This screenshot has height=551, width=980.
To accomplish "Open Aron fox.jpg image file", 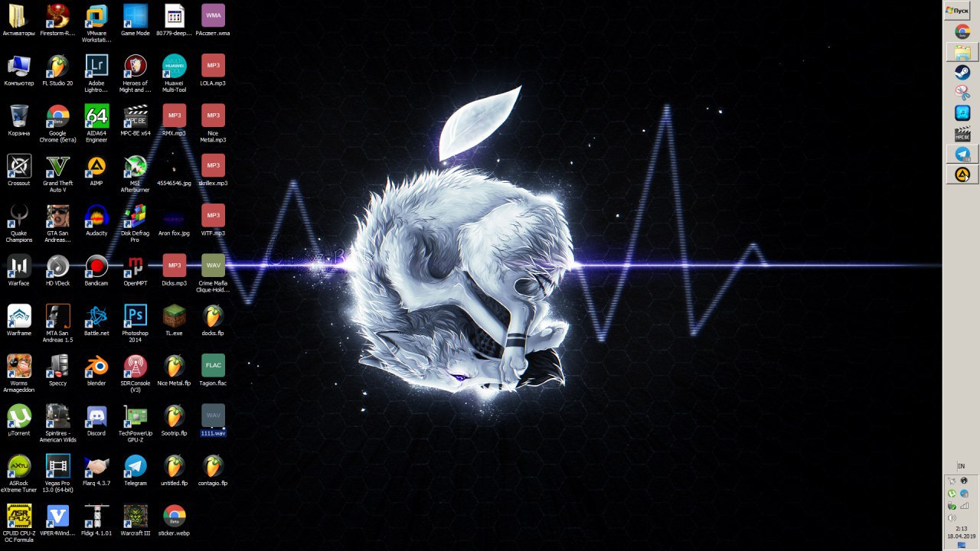I will coord(175,220).
